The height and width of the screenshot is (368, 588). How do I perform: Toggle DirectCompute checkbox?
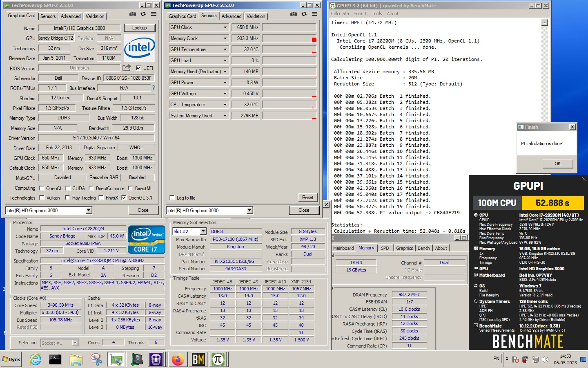(x=91, y=188)
